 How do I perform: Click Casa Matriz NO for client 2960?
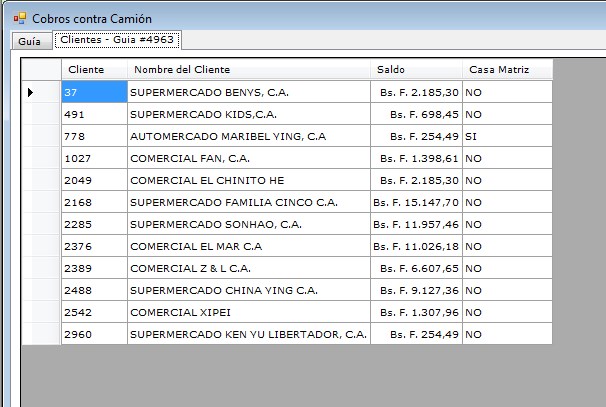click(507, 334)
